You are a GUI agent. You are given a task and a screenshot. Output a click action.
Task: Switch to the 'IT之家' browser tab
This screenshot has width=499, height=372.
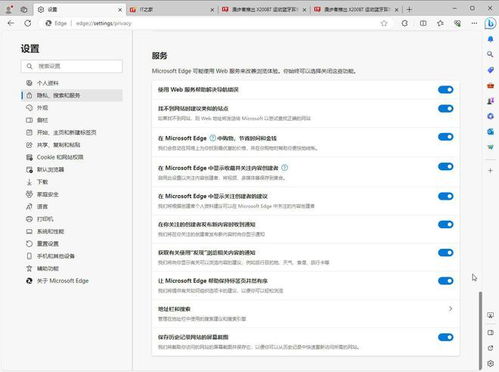click(x=172, y=10)
